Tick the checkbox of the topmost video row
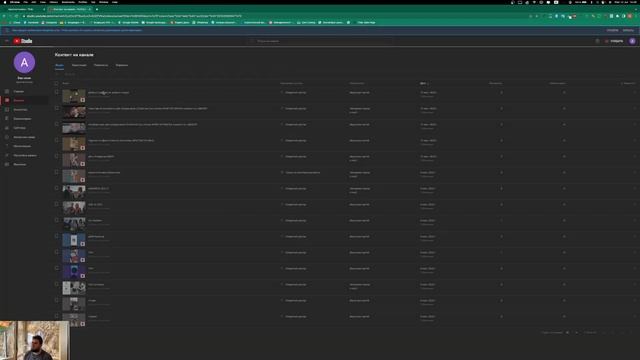Image resolution: width=640 pixels, height=360 pixels. click(56, 93)
